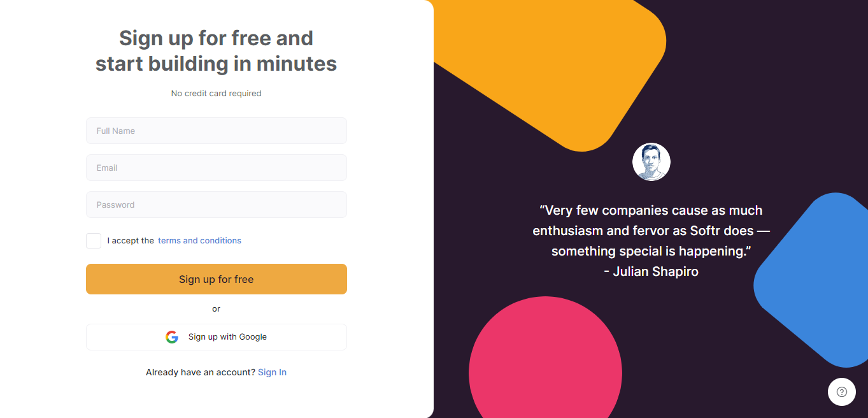Click the "I accept the" label text
The image size is (868, 418).
click(x=131, y=241)
